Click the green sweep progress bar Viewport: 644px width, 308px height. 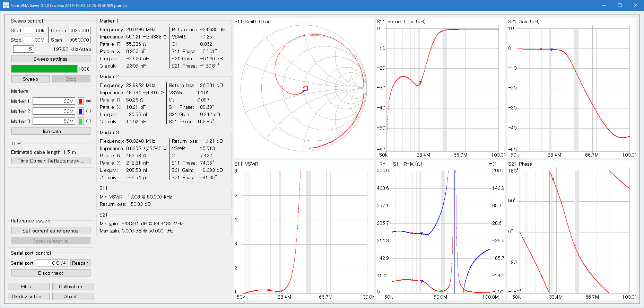[x=44, y=69]
